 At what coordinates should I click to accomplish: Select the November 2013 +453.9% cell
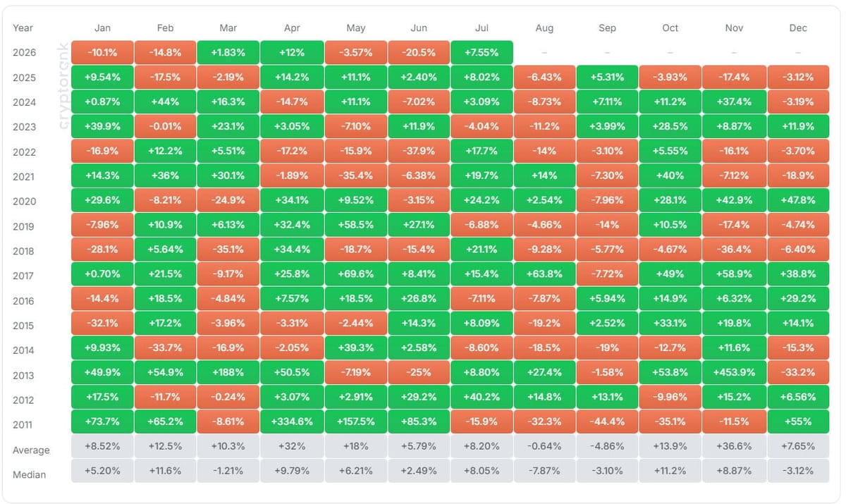tap(734, 372)
